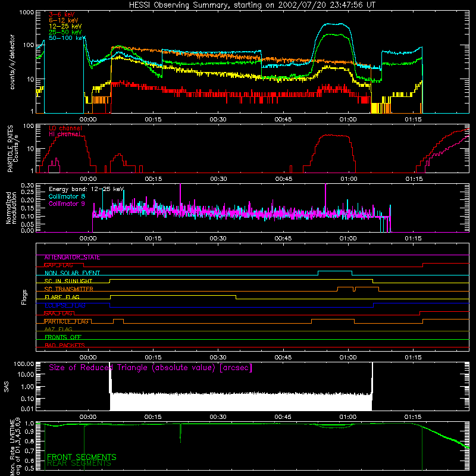
Task: Click the PARTICLE_FLAG label
Action: pos(66,321)
